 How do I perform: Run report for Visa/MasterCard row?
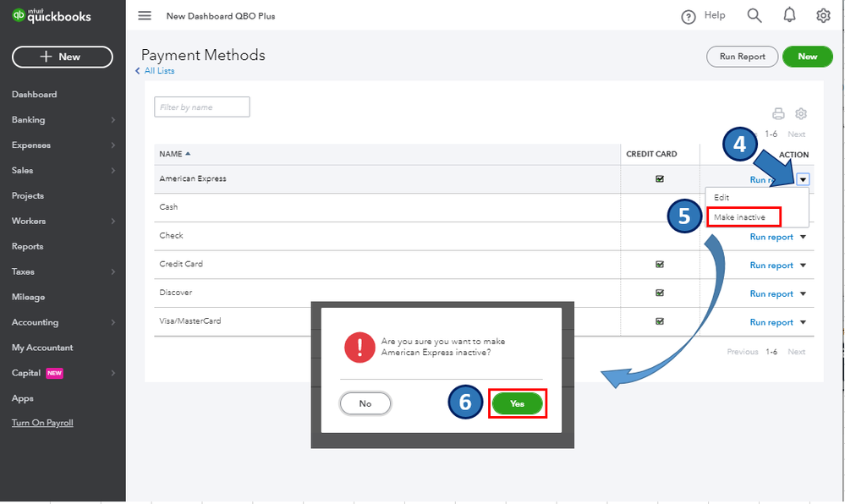[771, 322]
